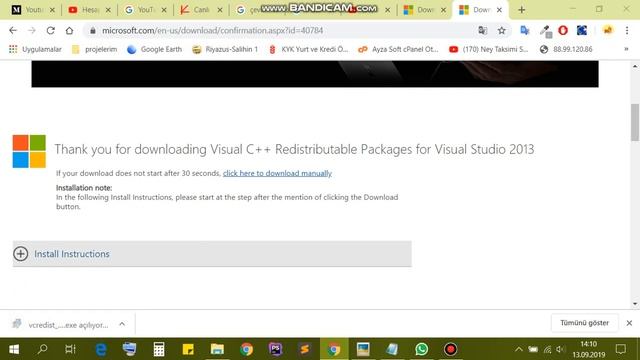640x360 pixels.
Task: Open the volume control in tray
Action: tap(560, 349)
